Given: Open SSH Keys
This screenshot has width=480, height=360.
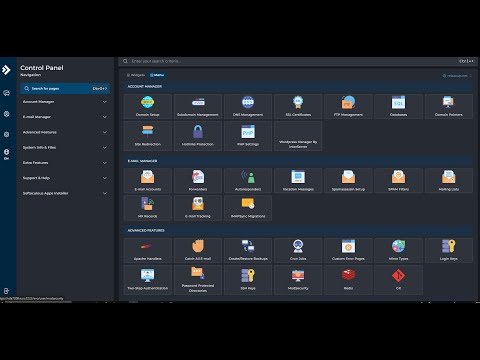Looking at the screenshot, I should [x=248, y=280].
